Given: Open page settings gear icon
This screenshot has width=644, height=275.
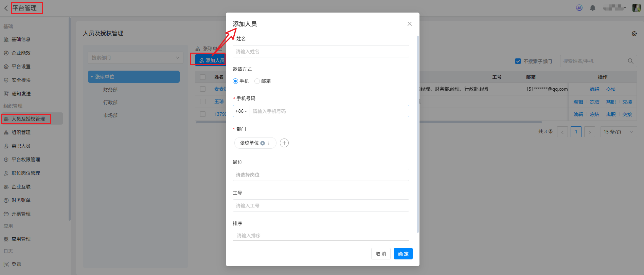Looking at the screenshot, I should pyautogui.click(x=634, y=34).
